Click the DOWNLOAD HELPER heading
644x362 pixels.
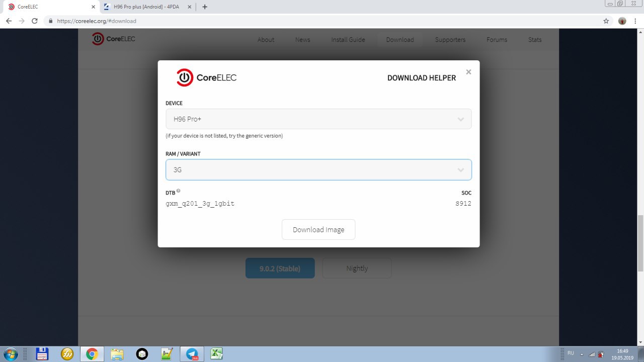[x=422, y=78]
